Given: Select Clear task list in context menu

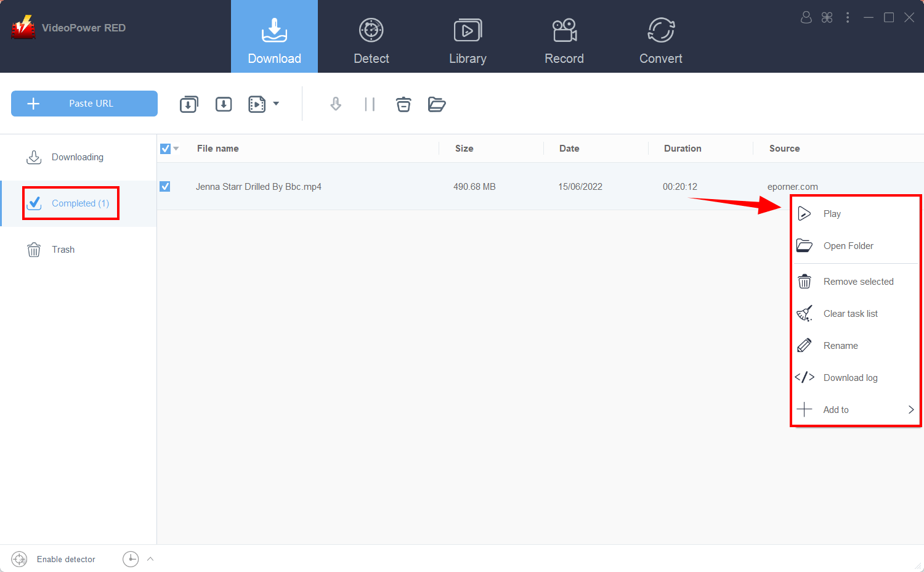Looking at the screenshot, I should tap(856, 314).
